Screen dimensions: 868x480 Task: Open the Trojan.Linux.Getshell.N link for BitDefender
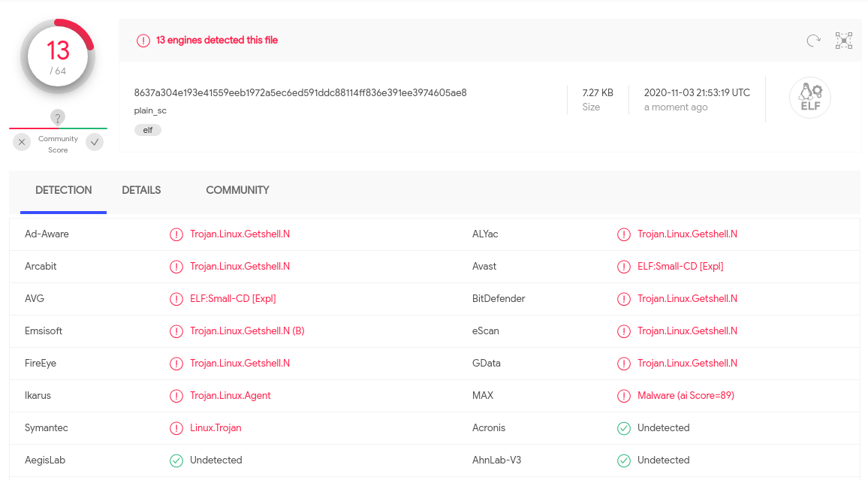point(688,298)
